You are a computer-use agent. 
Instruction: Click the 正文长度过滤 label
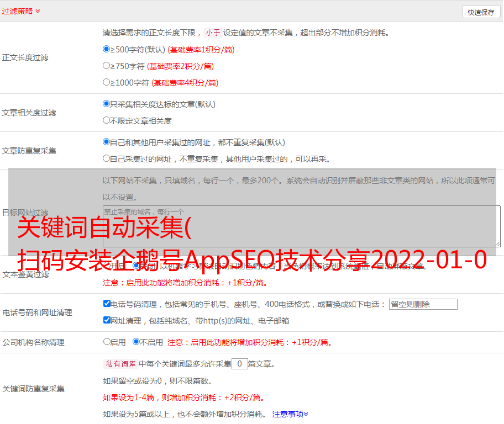tap(25, 57)
